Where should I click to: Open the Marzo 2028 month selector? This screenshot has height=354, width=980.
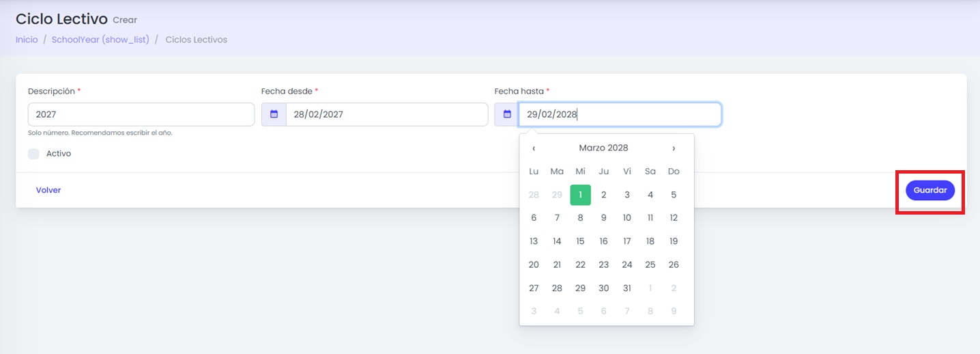(x=603, y=148)
